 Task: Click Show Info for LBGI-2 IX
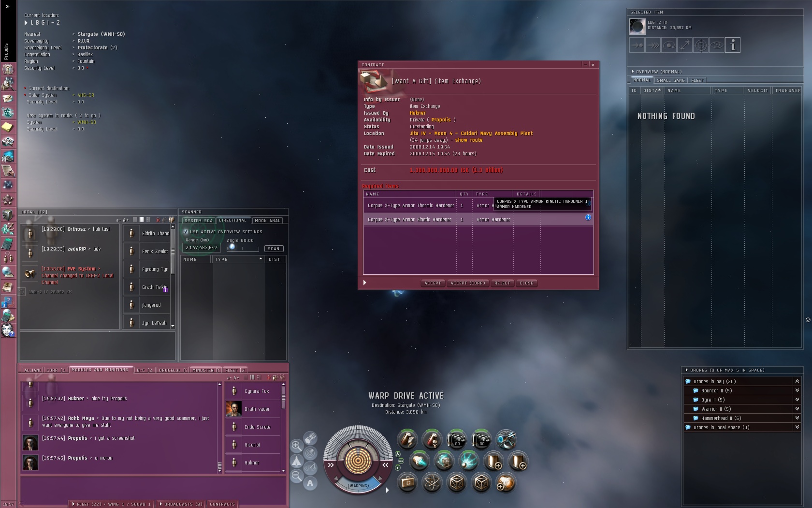point(733,45)
